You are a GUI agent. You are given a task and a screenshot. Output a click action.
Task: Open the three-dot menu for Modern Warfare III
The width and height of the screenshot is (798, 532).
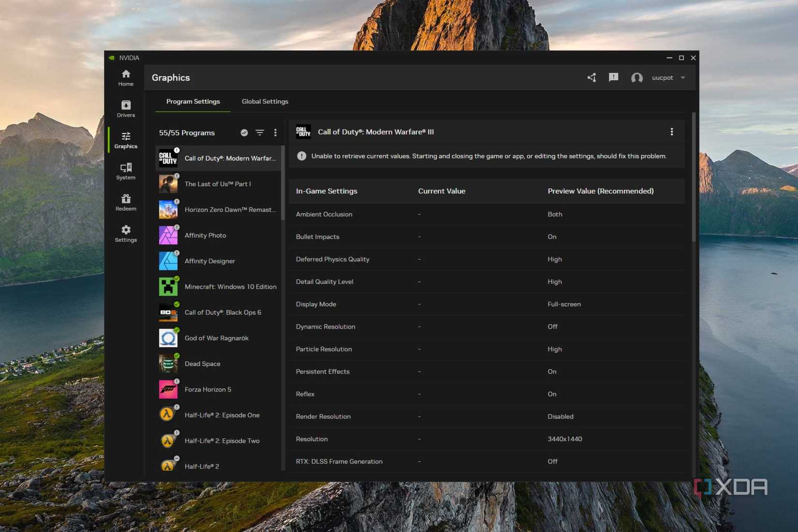click(x=671, y=131)
